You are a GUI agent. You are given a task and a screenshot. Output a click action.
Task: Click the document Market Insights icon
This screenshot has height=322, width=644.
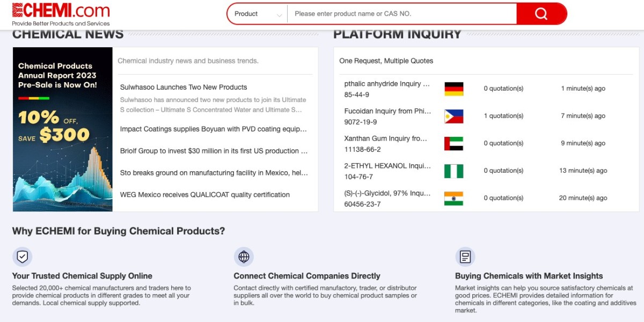pos(465,257)
